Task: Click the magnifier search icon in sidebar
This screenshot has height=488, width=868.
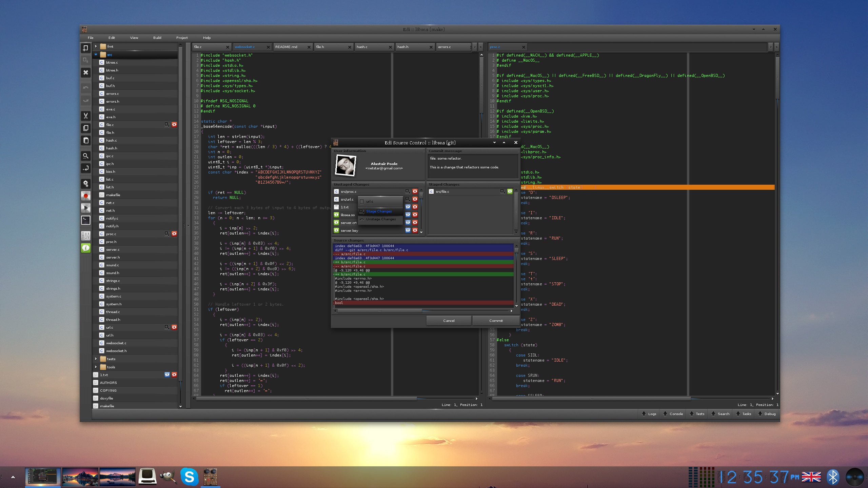Action: point(86,156)
